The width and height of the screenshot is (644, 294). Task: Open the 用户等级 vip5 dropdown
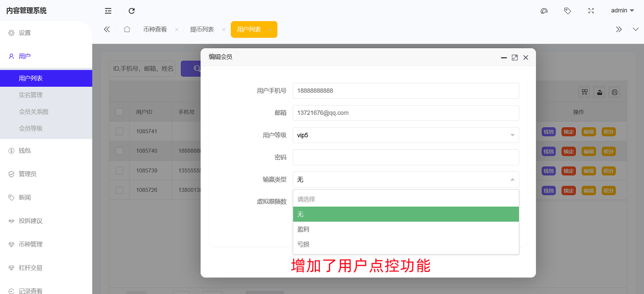406,135
